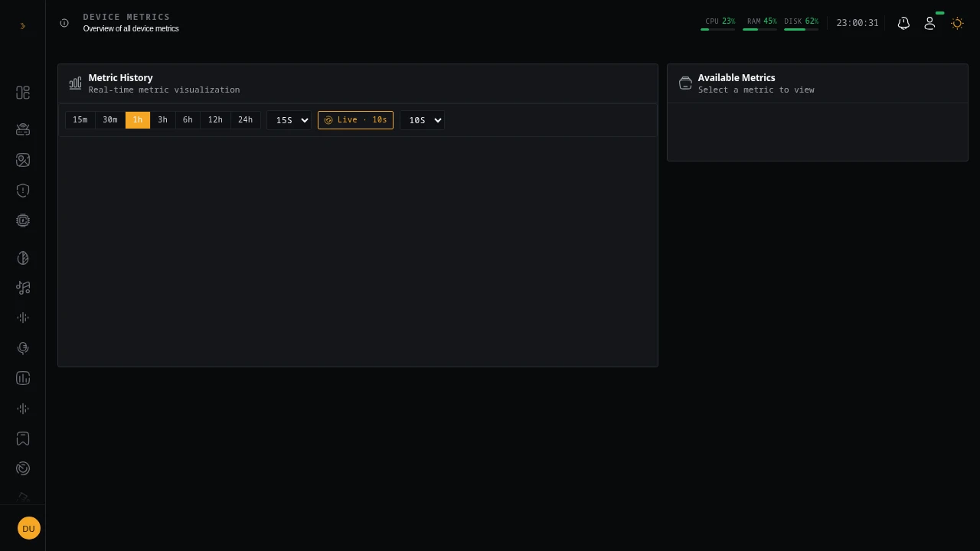This screenshot has width=980, height=551.
Task: Select the 24h time range
Action: click(245, 120)
